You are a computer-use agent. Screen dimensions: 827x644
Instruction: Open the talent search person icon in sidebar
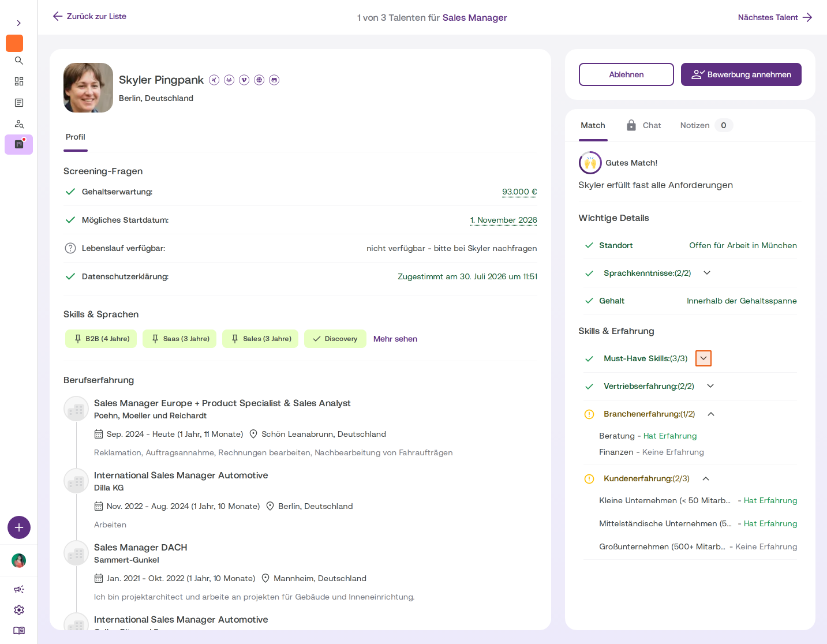click(x=19, y=124)
